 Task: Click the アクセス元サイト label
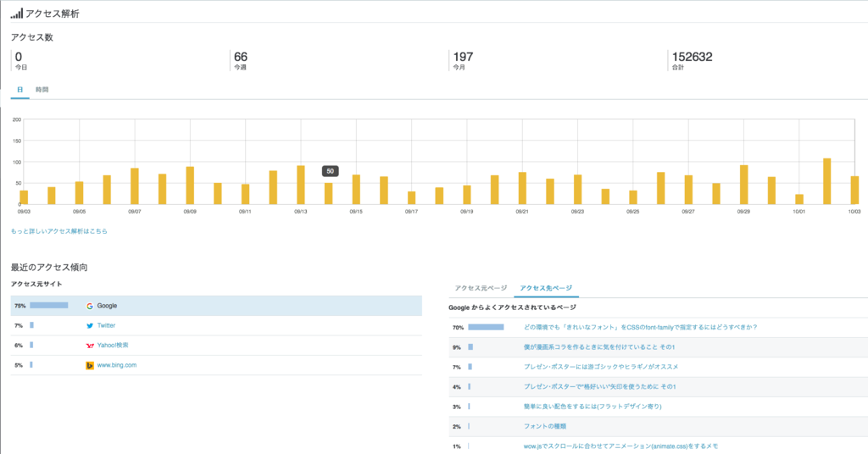(36, 285)
